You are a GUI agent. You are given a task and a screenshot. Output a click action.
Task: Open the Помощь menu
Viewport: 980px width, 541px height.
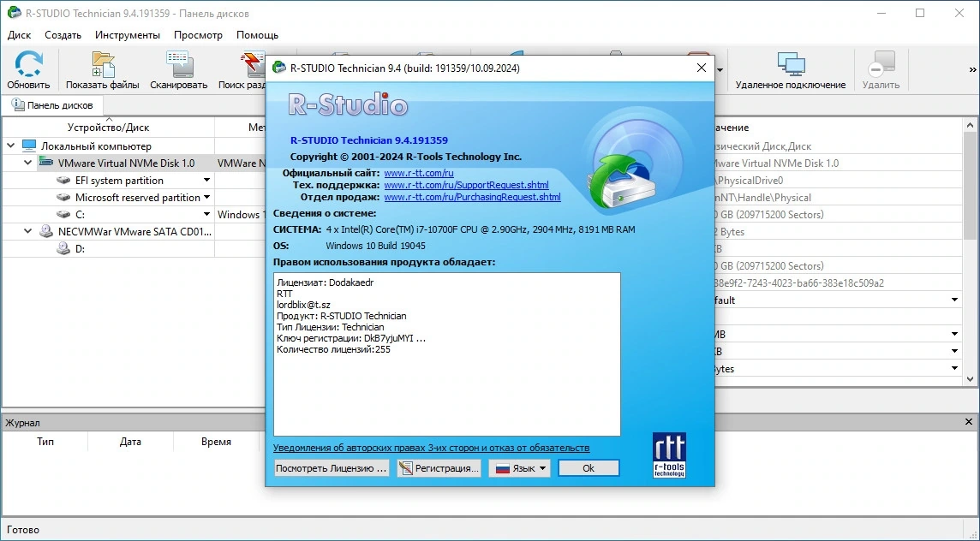[258, 35]
